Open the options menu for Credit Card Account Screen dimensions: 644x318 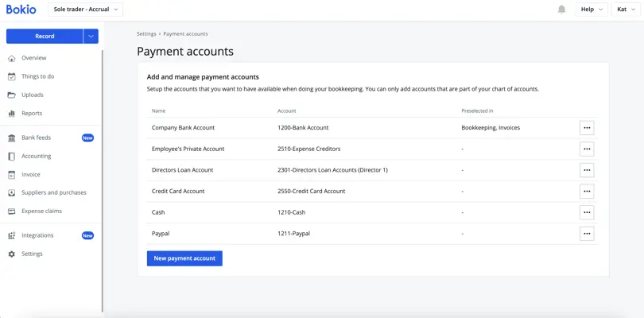tap(587, 191)
